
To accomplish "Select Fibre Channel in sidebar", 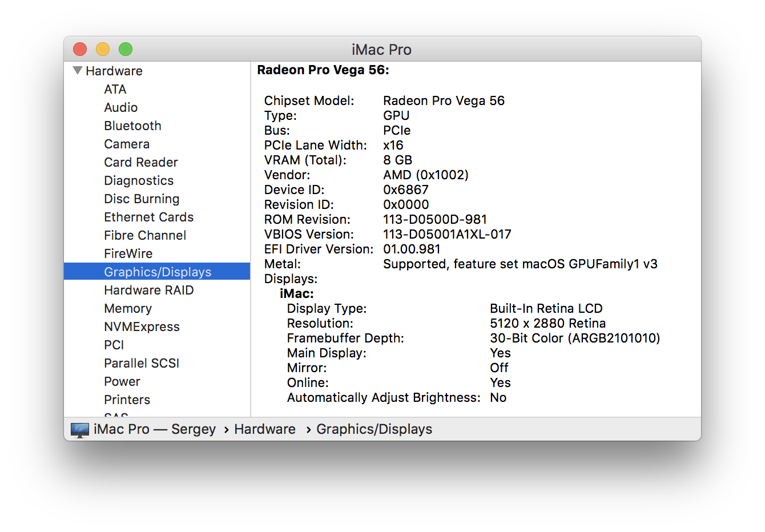I will click(x=145, y=235).
